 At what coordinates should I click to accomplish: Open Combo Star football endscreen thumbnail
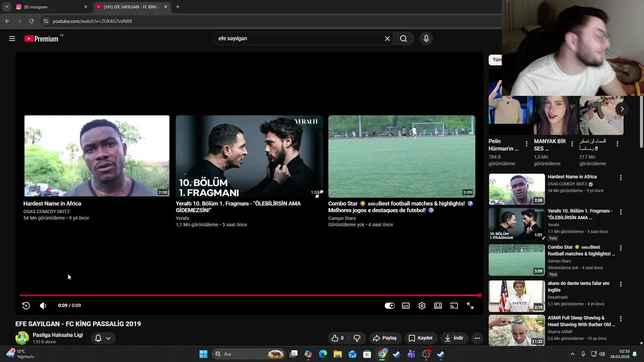coord(401,156)
